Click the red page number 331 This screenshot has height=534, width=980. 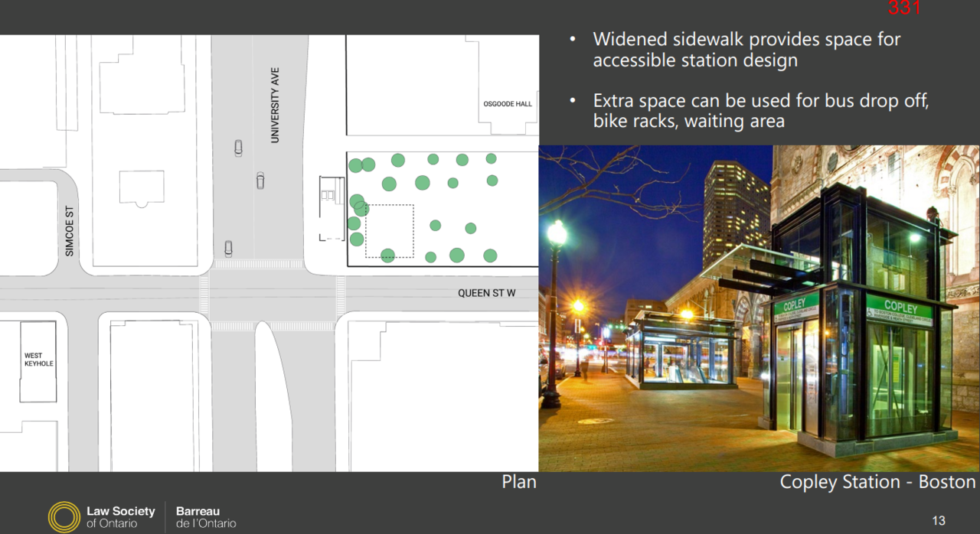(x=903, y=8)
